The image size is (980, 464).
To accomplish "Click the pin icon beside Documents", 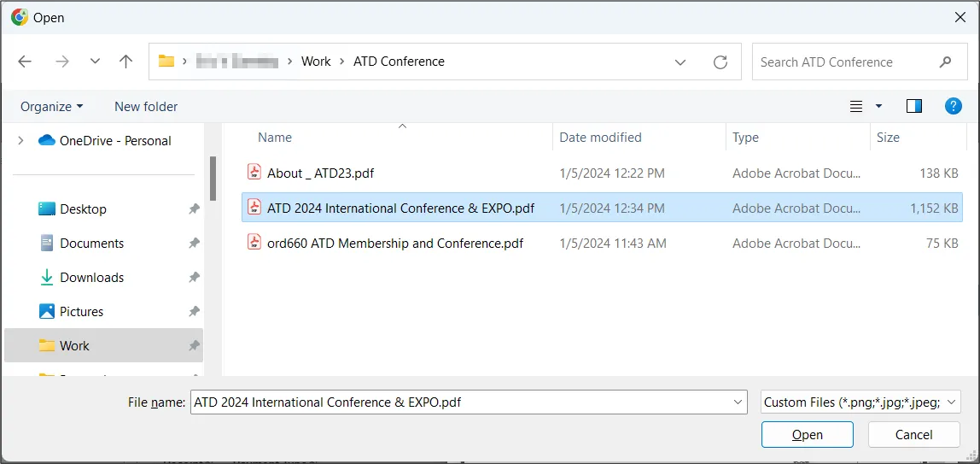I will [194, 244].
